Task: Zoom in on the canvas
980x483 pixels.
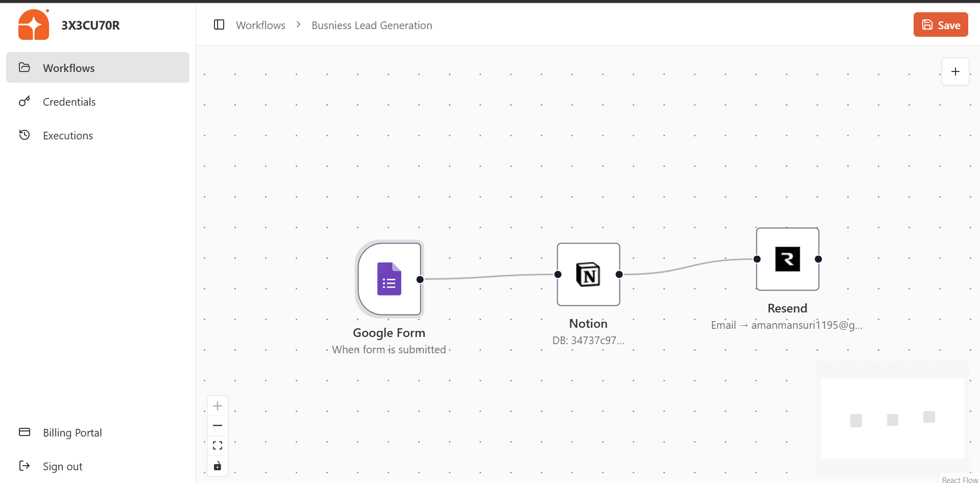Action: [218, 406]
